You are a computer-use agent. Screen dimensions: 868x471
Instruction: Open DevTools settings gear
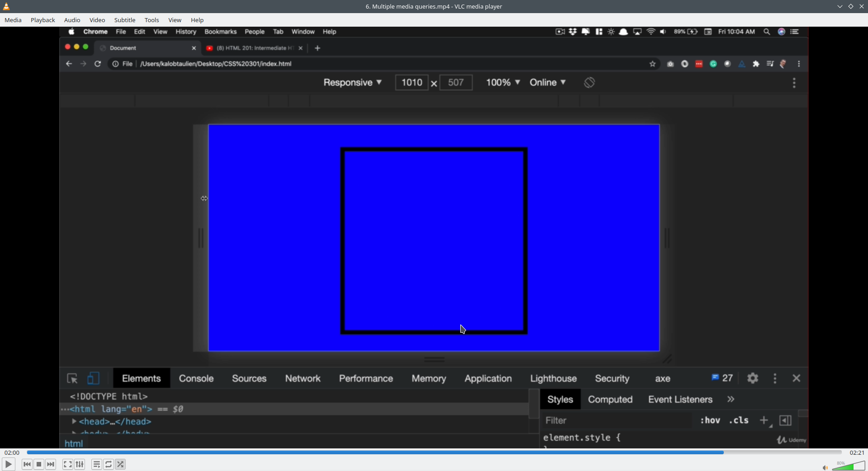click(753, 378)
